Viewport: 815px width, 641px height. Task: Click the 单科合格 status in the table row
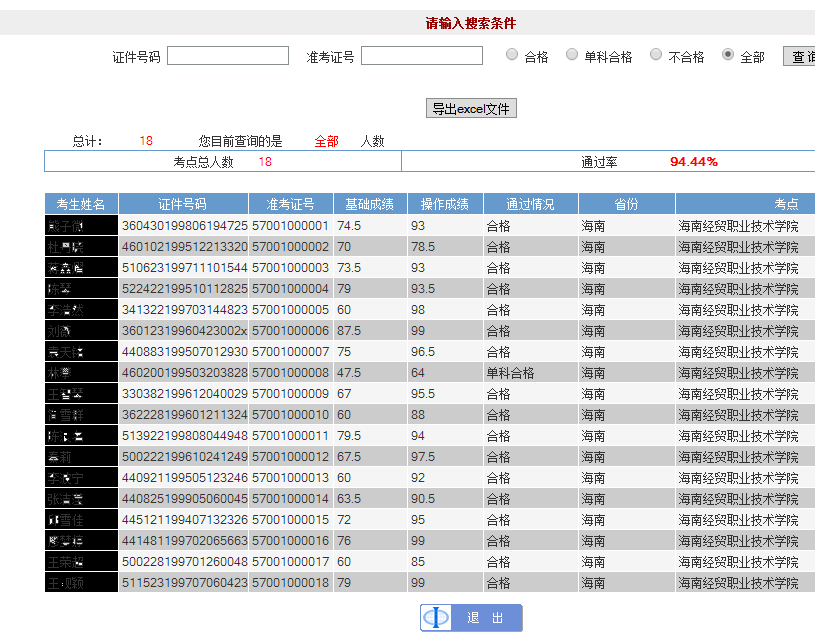pyautogui.click(x=510, y=373)
